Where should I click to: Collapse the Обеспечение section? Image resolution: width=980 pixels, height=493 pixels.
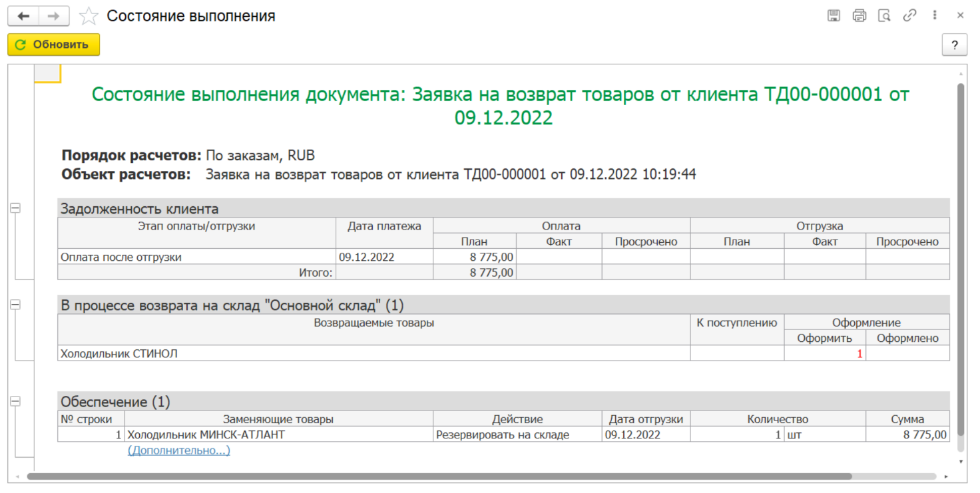point(15,401)
